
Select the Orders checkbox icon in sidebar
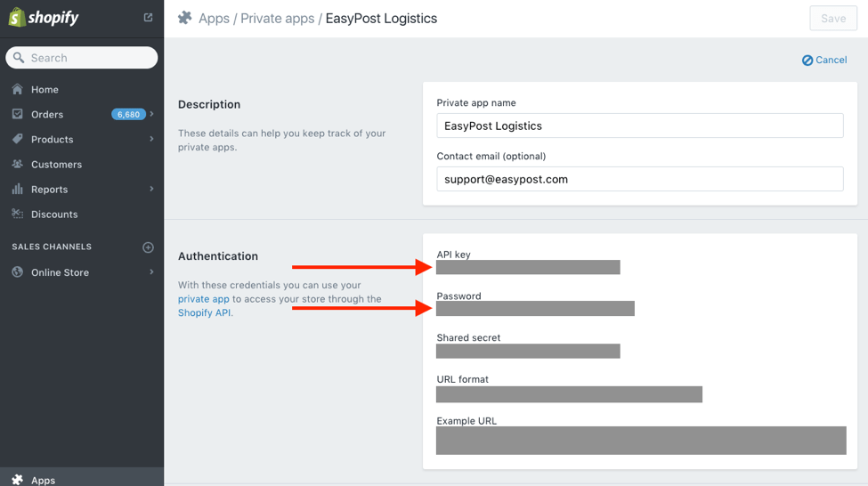tap(18, 114)
